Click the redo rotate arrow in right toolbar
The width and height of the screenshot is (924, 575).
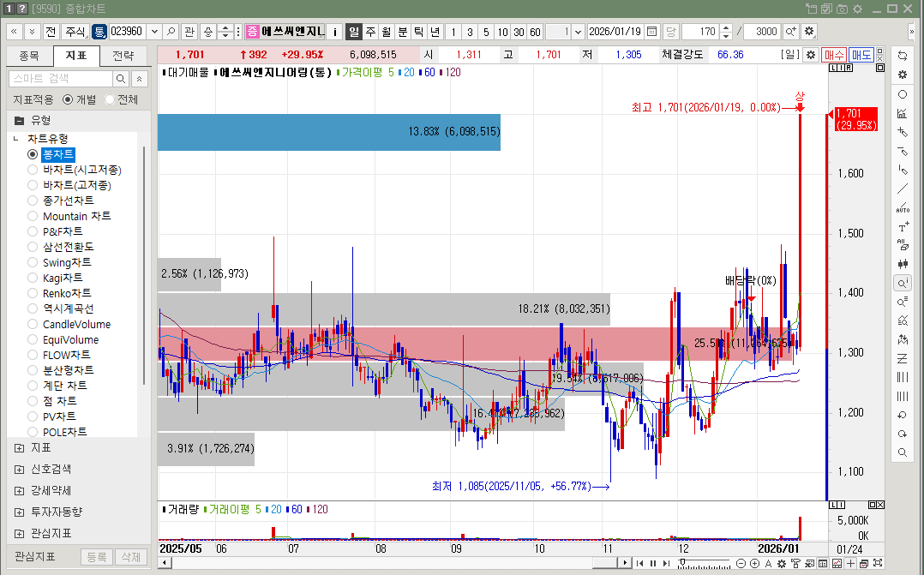[x=903, y=434]
